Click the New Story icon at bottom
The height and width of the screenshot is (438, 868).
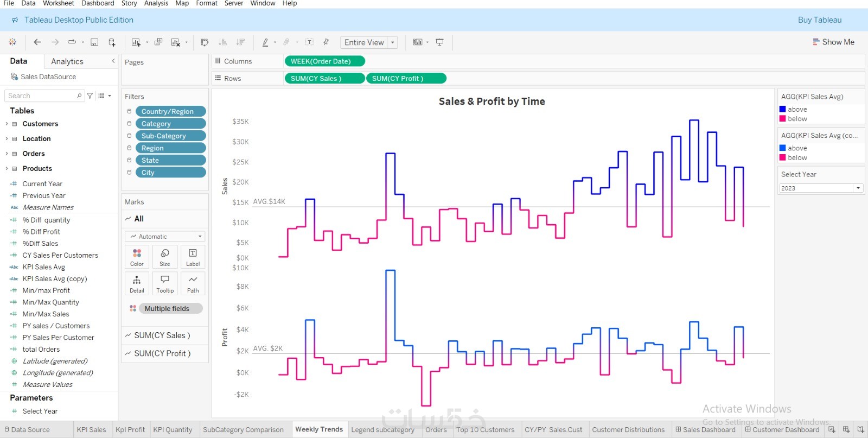click(860, 429)
